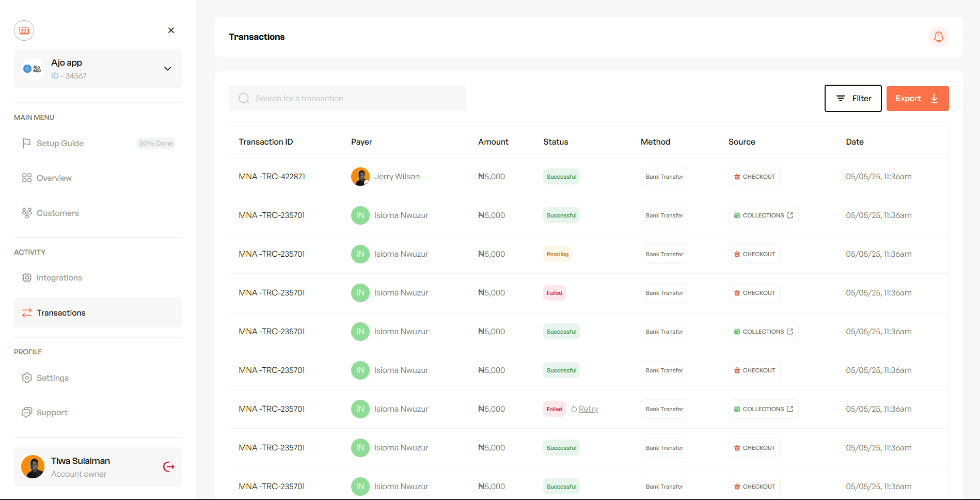Click the Ajo app logo icon
980x500 pixels.
click(33, 69)
